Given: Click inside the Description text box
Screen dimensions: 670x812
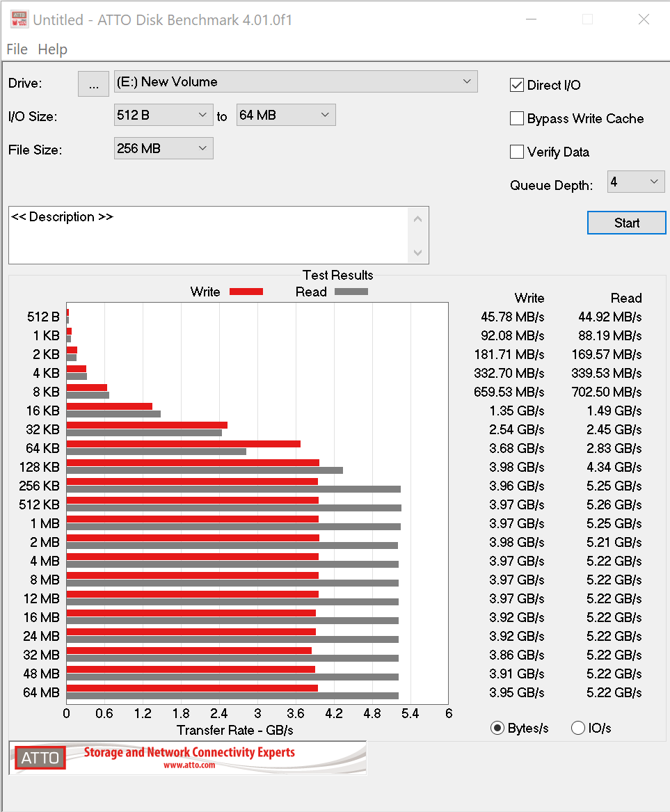Looking at the screenshot, I should coord(209,235).
